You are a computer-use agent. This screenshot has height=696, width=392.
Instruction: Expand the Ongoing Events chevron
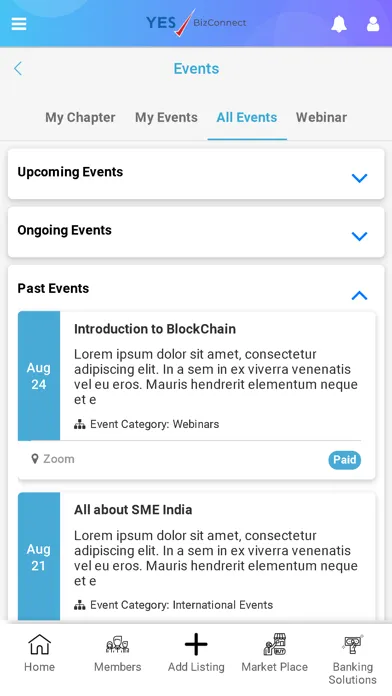pos(360,236)
